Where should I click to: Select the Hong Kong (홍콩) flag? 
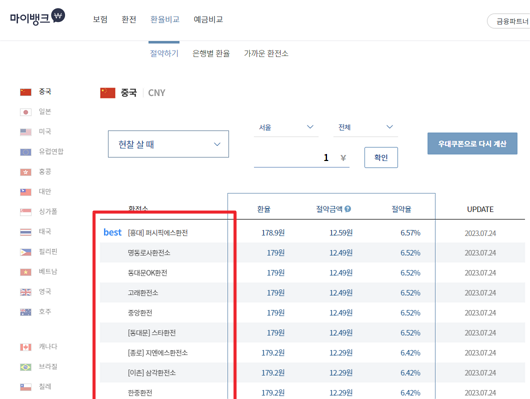click(26, 172)
